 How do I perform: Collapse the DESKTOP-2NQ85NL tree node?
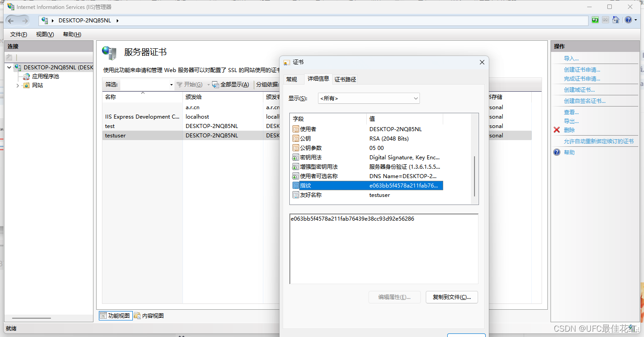[x=10, y=67]
